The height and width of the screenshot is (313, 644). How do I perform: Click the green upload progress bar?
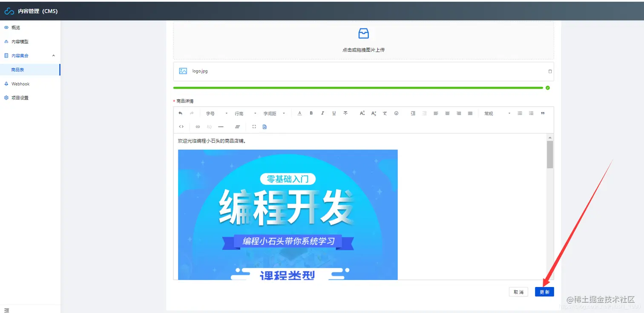point(358,88)
